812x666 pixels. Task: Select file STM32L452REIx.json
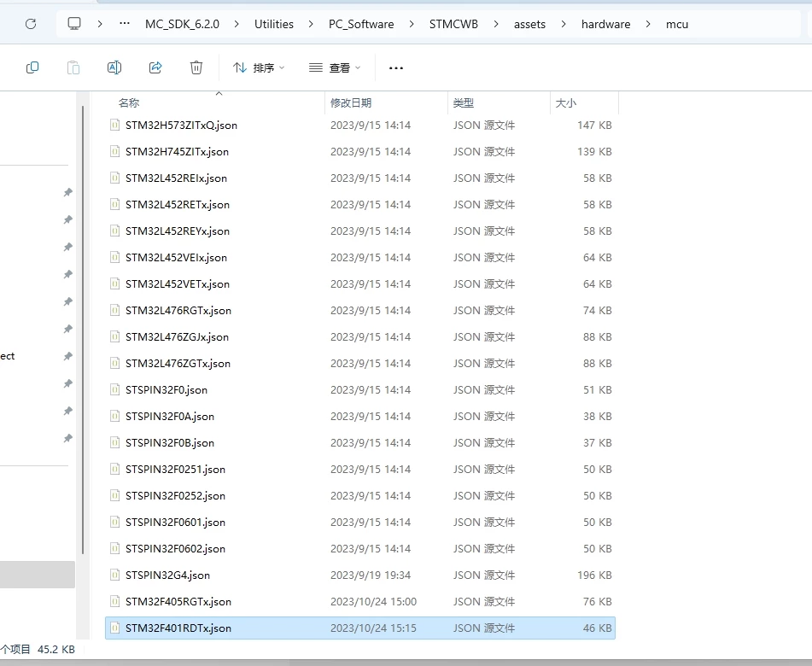click(360, 178)
